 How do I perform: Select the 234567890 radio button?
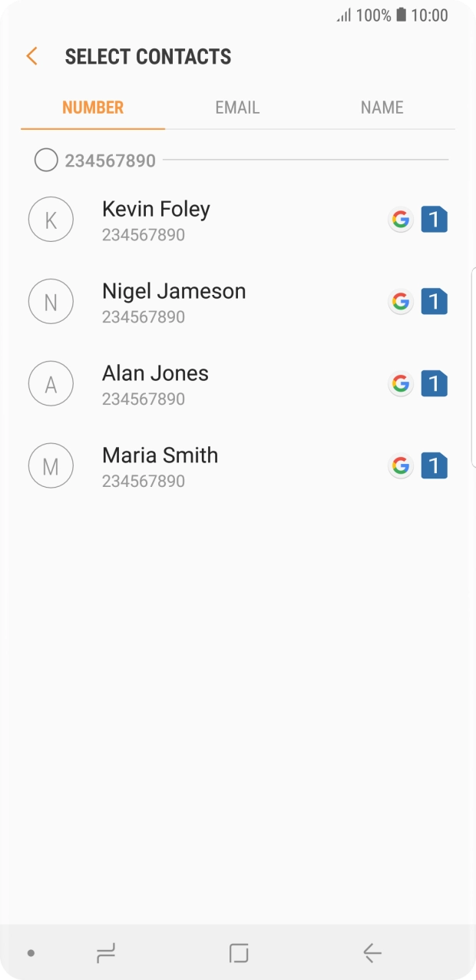coord(46,161)
